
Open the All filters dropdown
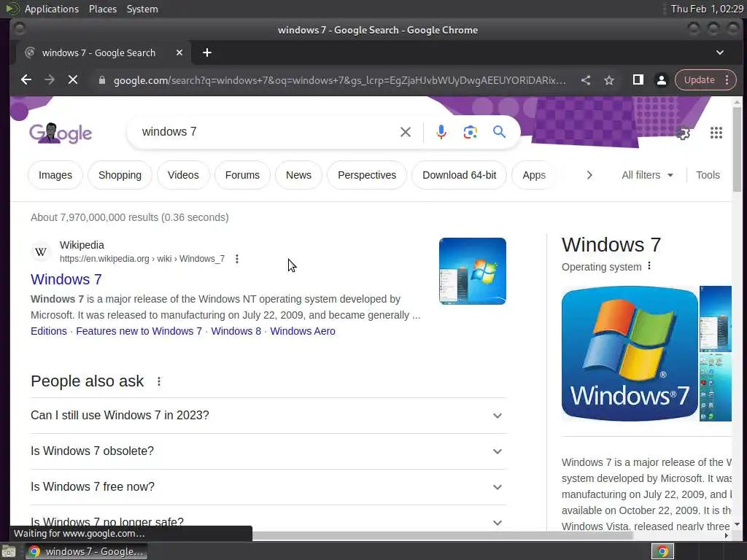648,175
